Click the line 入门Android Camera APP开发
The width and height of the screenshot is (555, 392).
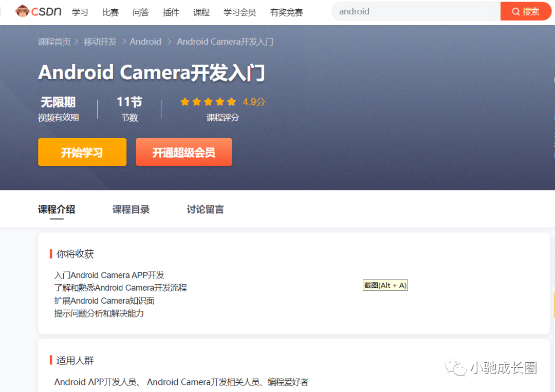(109, 275)
